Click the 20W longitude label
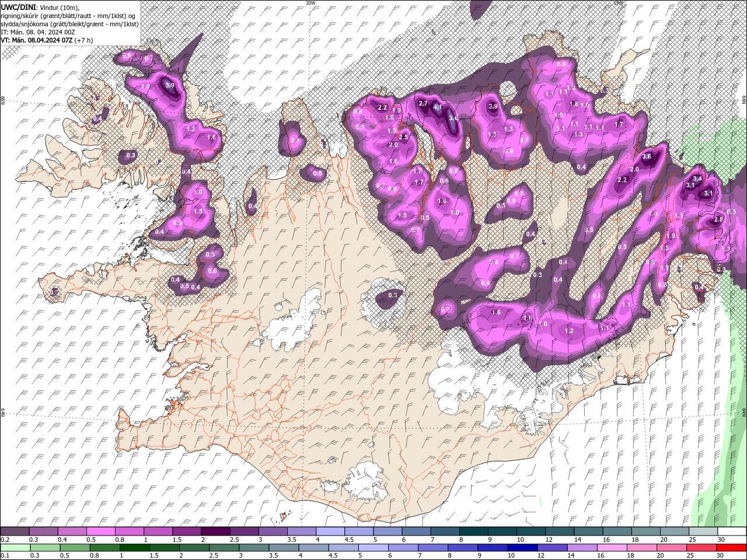Viewport: 747px width, 560px height. 310,3
